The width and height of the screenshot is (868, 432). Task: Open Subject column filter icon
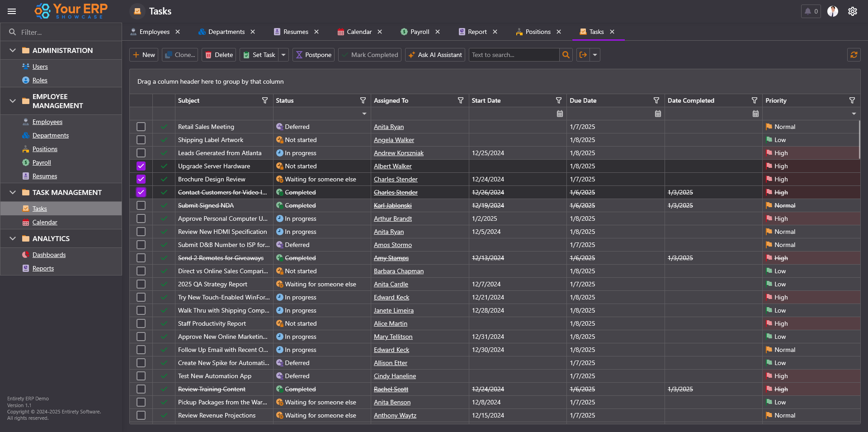click(265, 100)
